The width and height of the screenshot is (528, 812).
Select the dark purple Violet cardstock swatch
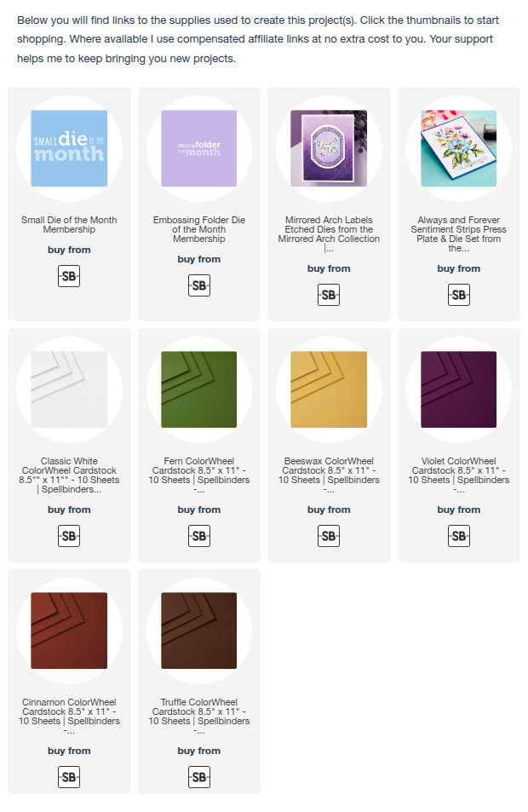pos(459,389)
